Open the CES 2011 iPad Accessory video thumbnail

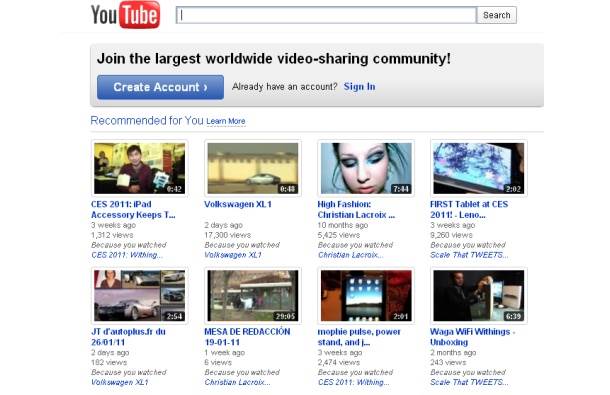click(140, 168)
